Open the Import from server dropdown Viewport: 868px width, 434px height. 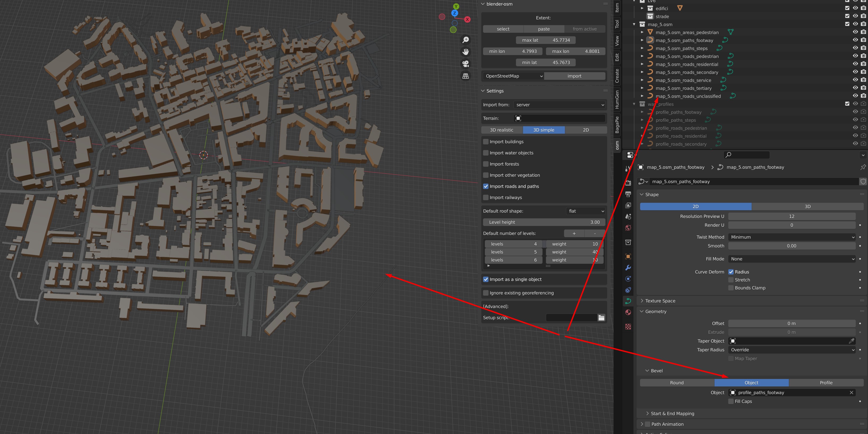coord(559,104)
